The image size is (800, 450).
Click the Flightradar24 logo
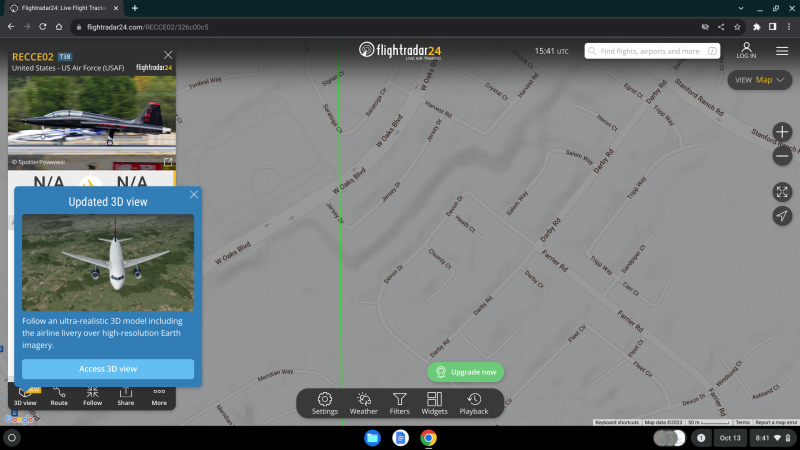pos(400,51)
